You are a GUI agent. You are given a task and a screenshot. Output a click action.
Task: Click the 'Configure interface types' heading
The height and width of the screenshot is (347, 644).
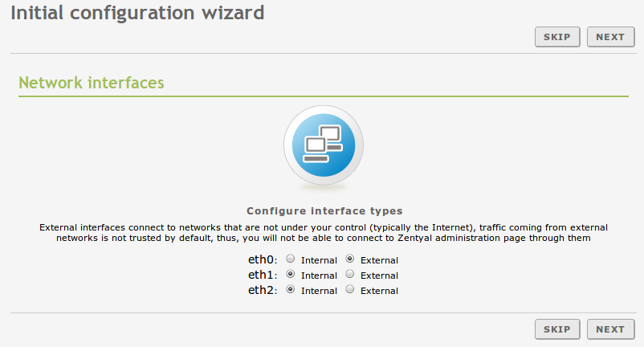(324, 211)
